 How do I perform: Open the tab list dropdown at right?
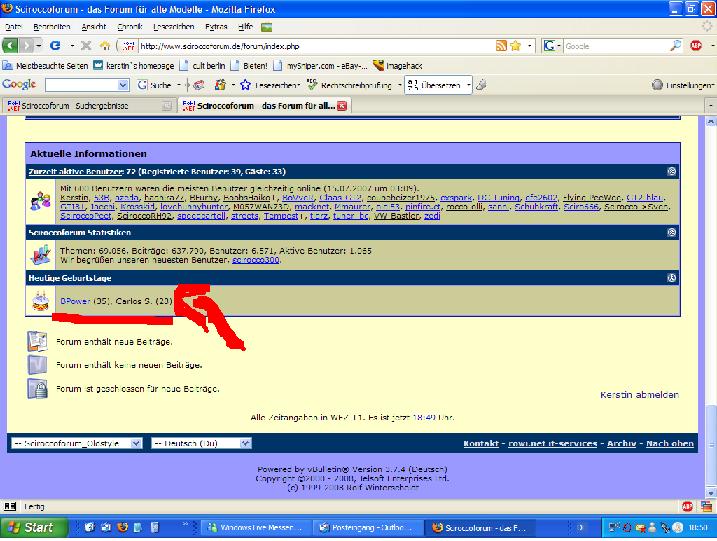(711, 106)
